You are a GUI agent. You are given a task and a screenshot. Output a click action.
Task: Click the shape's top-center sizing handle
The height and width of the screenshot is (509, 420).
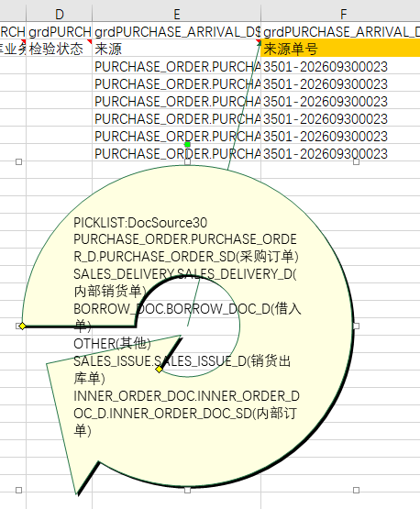[x=187, y=161]
